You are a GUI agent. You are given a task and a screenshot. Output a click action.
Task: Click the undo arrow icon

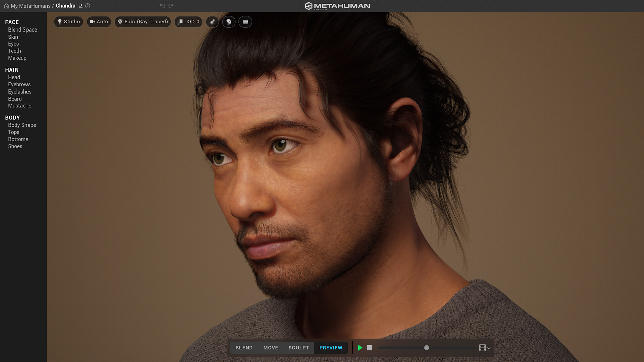click(x=162, y=6)
